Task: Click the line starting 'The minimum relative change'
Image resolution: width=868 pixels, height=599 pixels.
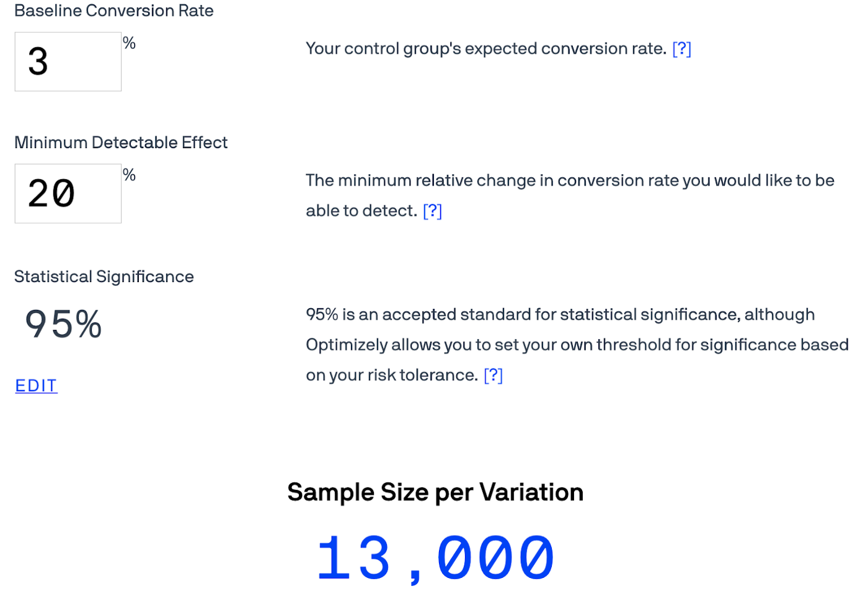Action: click(570, 180)
